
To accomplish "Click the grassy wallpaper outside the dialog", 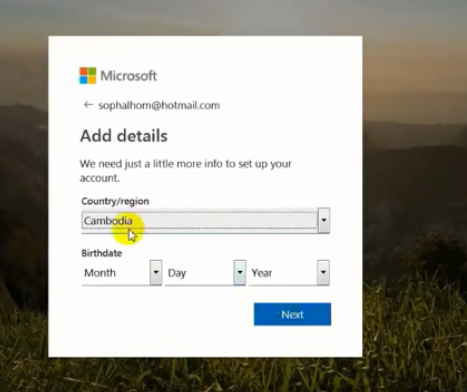I will tap(413, 333).
